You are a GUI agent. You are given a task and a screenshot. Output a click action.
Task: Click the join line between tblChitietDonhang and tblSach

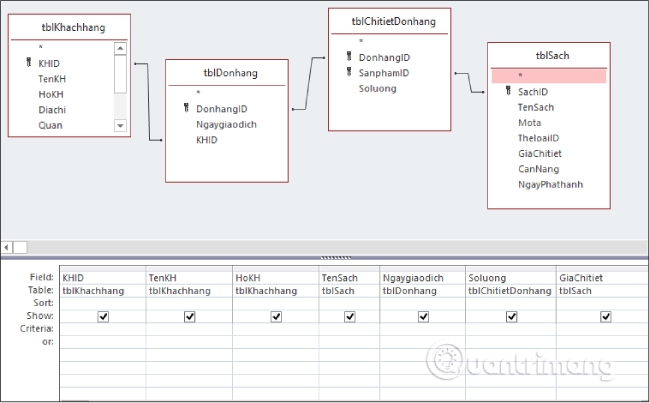(470, 83)
